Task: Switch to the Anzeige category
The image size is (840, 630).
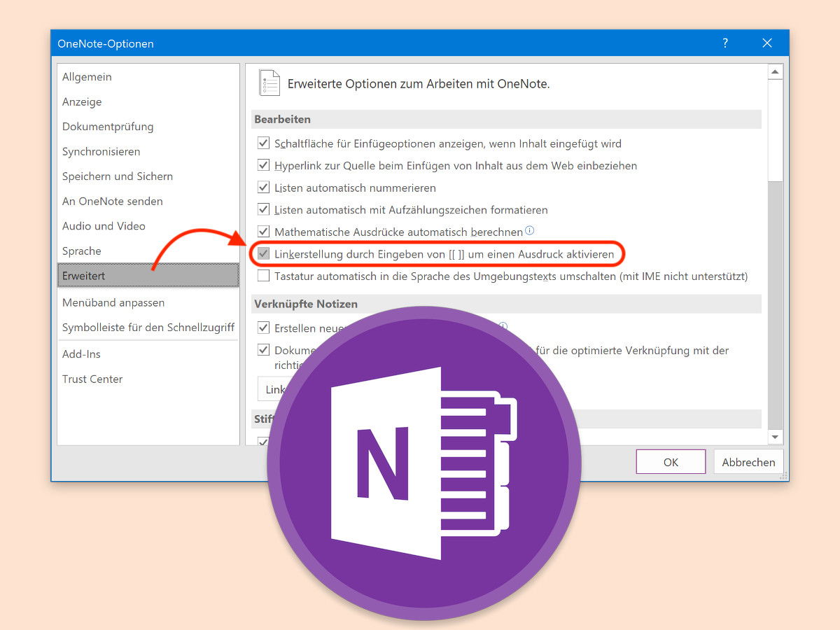Action: point(148,101)
